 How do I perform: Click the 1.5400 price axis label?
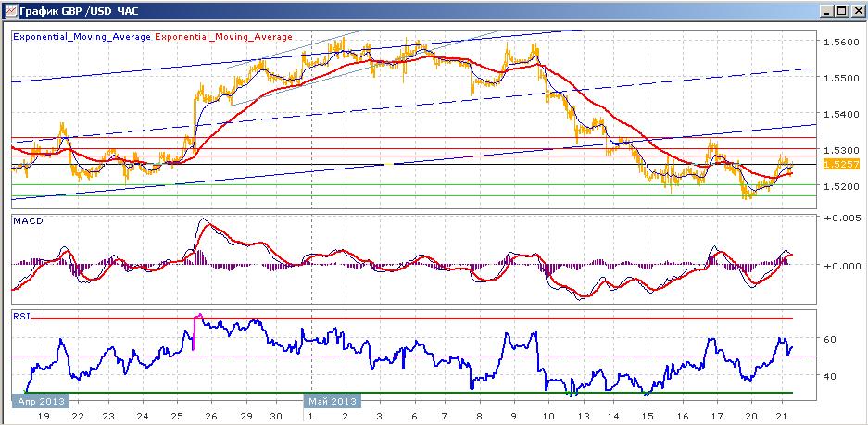[x=839, y=114]
